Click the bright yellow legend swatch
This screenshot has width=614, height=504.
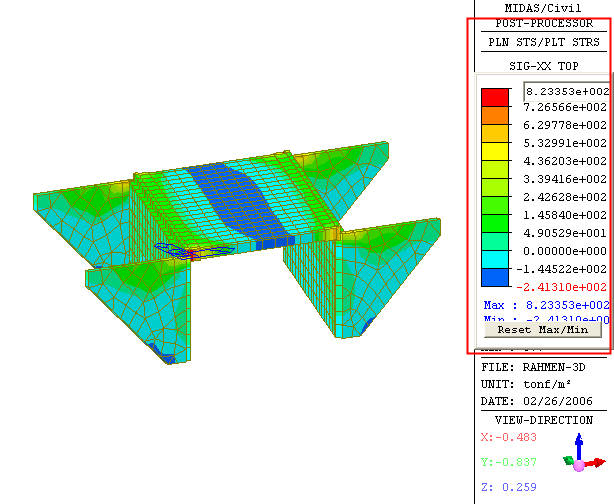[x=494, y=152]
